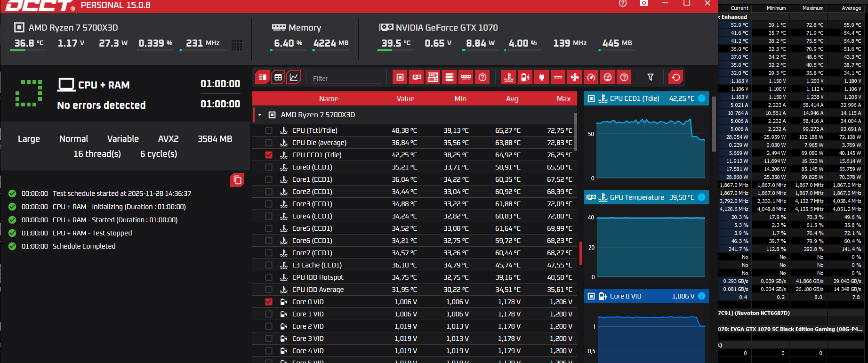This screenshot has width=868, height=363.
Task: Click the 'Schedule Completed' log entry
Action: 84,246
